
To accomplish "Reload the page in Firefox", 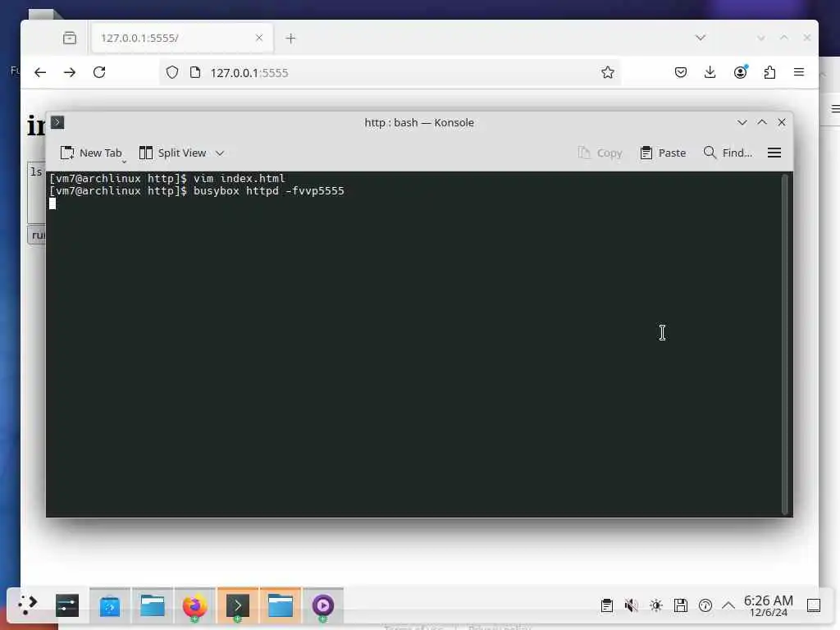I will [x=99, y=72].
